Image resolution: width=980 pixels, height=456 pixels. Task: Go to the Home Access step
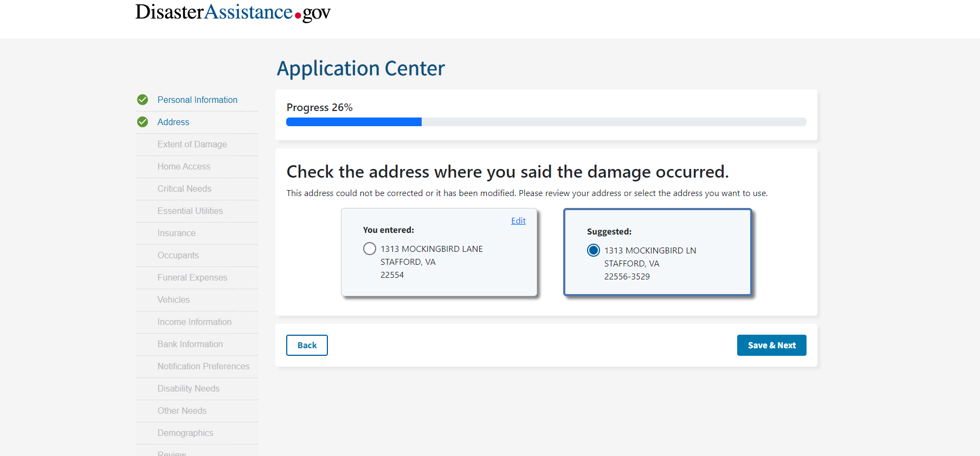(x=184, y=166)
